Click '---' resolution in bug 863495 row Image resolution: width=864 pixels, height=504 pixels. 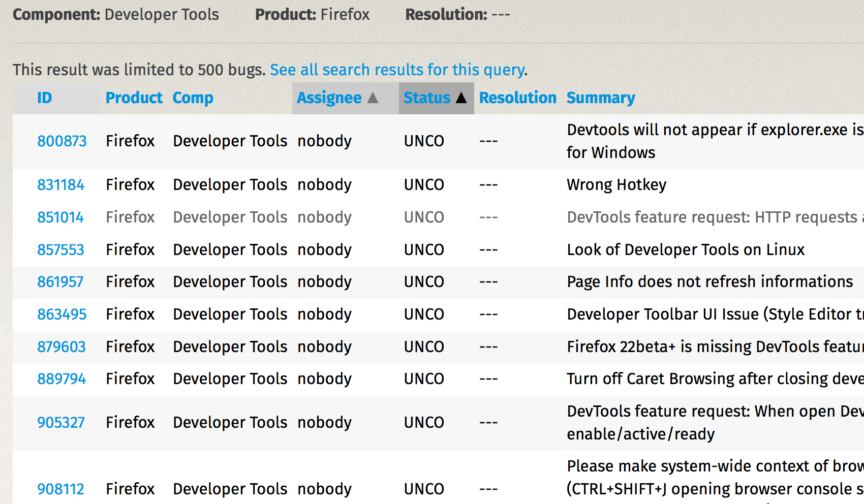click(488, 314)
